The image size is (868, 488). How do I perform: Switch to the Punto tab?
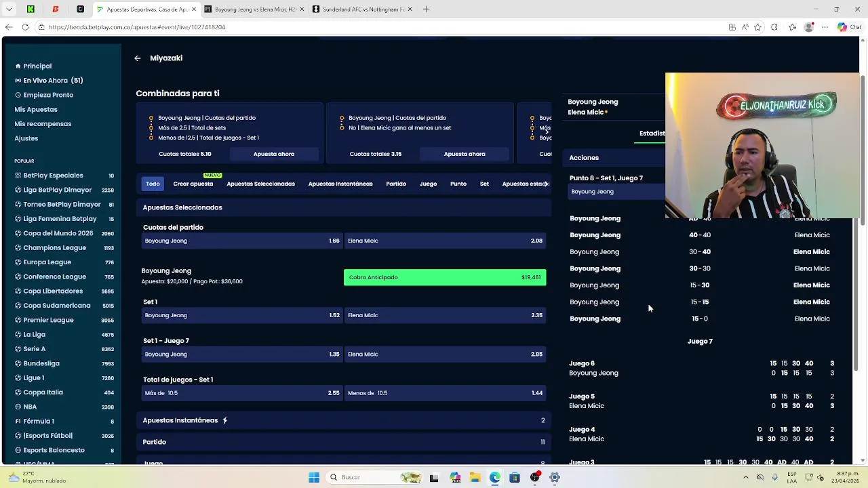pyautogui.click(x=458, y=184)
